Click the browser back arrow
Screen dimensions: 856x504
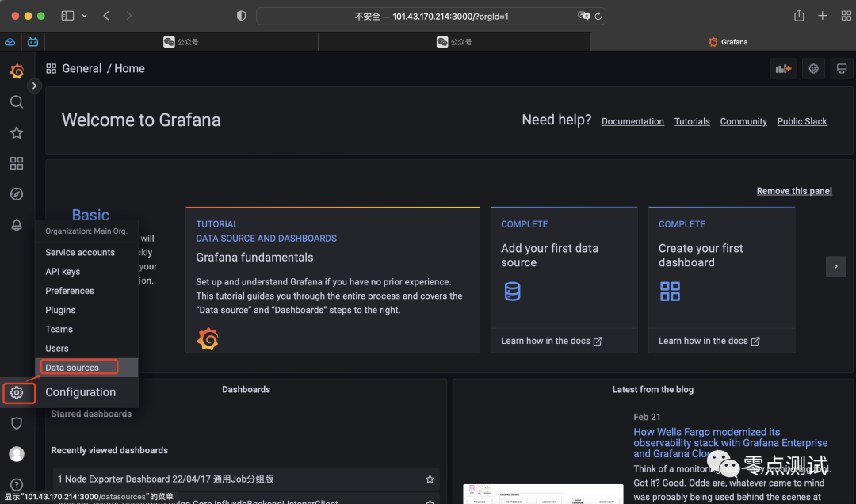[x=106, y=16]
